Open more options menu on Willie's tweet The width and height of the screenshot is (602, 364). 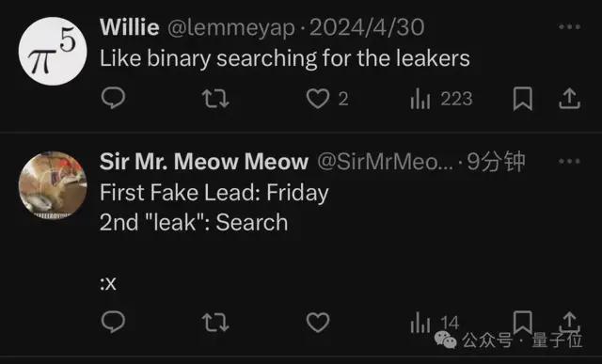click(x=569, y=26)
